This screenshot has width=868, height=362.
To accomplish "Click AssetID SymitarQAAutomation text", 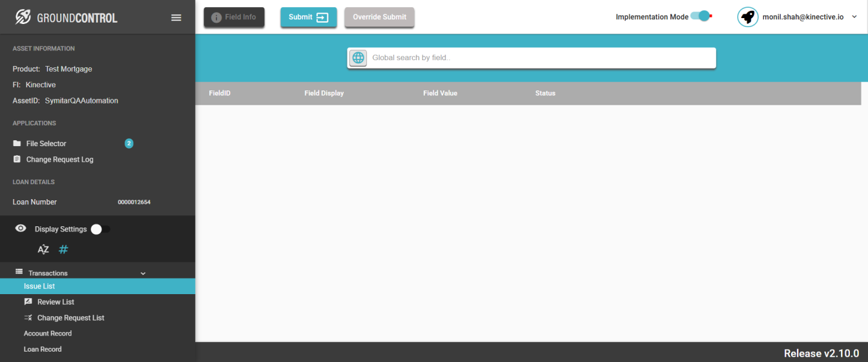I will coord(65,101).
